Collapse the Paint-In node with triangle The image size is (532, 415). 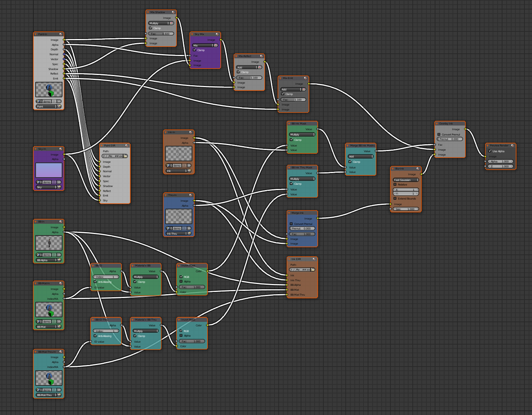pyautogui.click(x=36, y=34)
